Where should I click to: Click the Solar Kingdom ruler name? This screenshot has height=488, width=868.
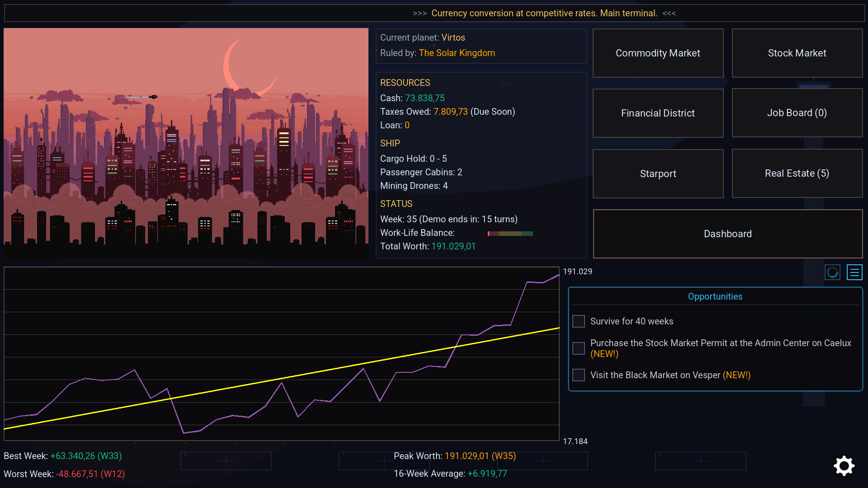click(457, 53)
